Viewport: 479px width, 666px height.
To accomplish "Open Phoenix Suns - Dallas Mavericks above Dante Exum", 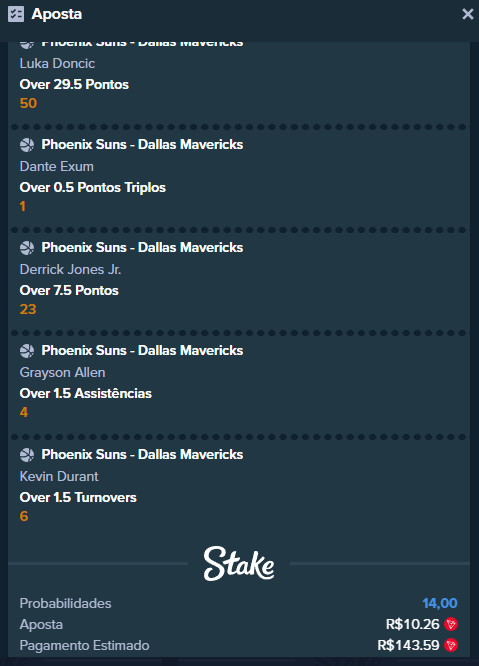I will coord(142,144).
